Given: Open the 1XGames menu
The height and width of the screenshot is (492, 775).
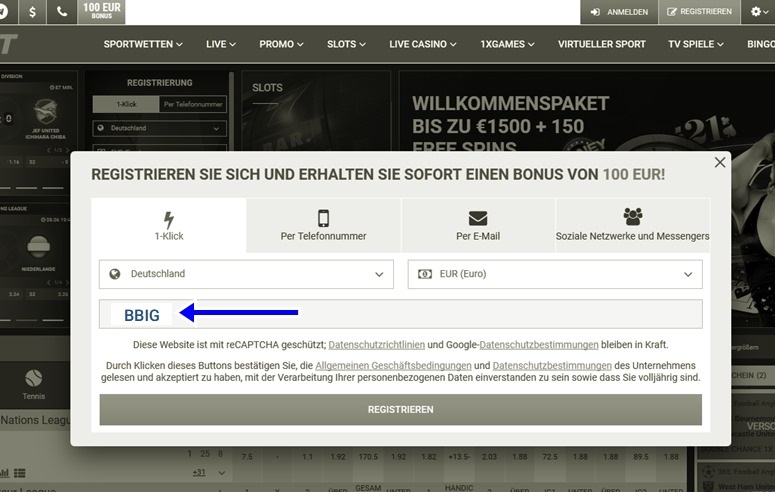Looking at the screenshot, I should point(507,45).
